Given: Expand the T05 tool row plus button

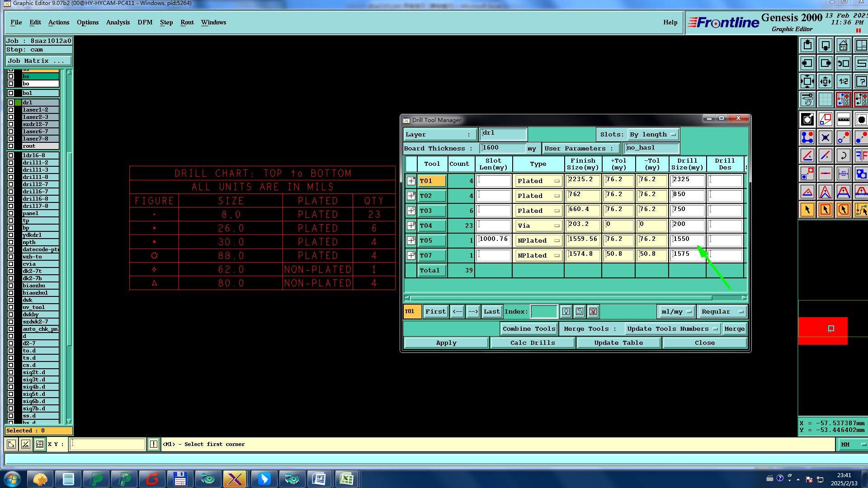Looking at the screenshot, I should [x=411, y=240].
